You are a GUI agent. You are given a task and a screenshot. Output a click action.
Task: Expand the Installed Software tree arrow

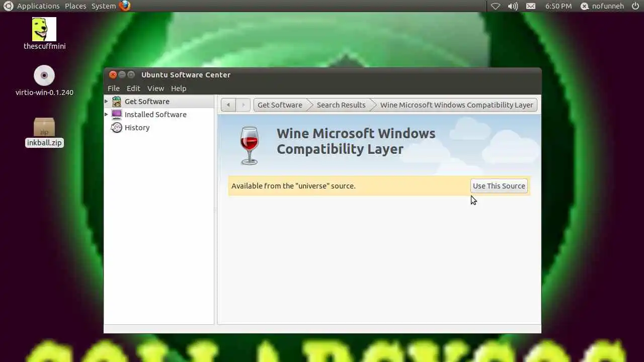click(106, 115)
